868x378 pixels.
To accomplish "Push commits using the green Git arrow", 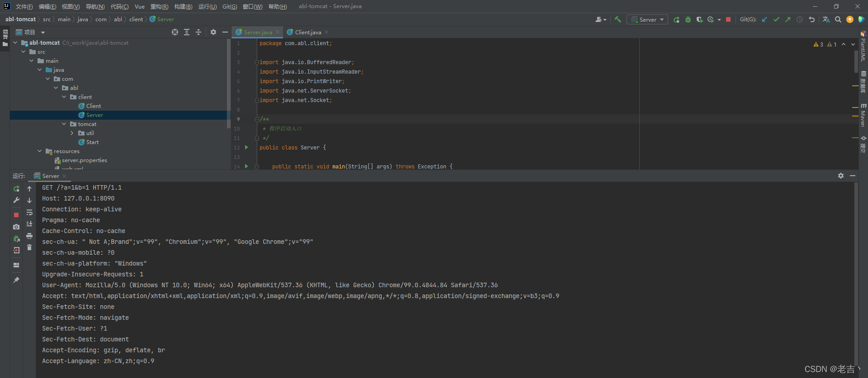I will pyautogui.click(x=788, y=19).
